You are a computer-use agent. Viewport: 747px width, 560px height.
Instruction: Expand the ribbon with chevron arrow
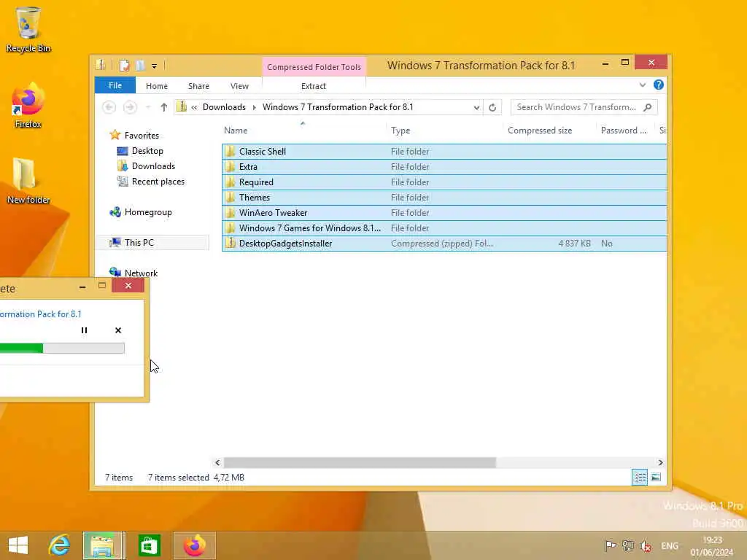643,85
